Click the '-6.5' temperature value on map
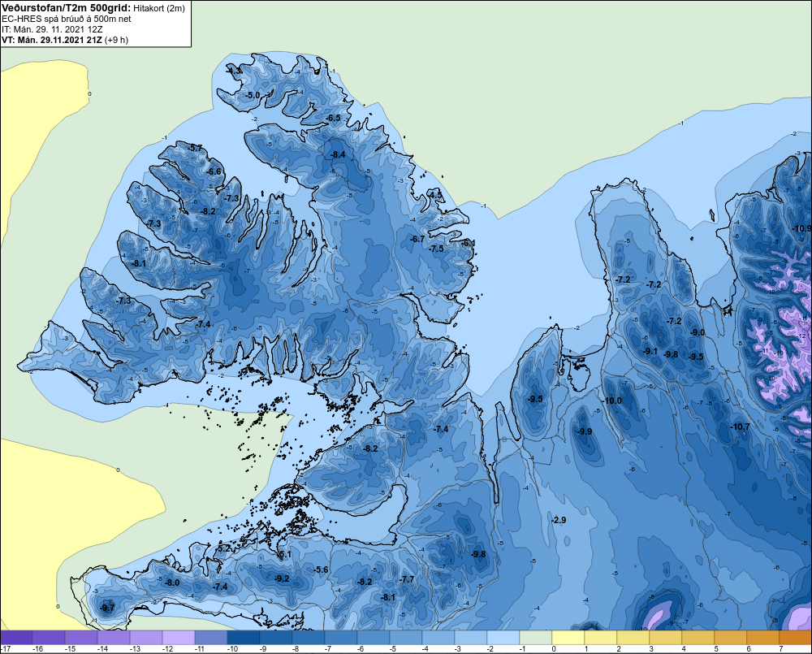Viewport: 812px width, 654px height. point(334,118)
